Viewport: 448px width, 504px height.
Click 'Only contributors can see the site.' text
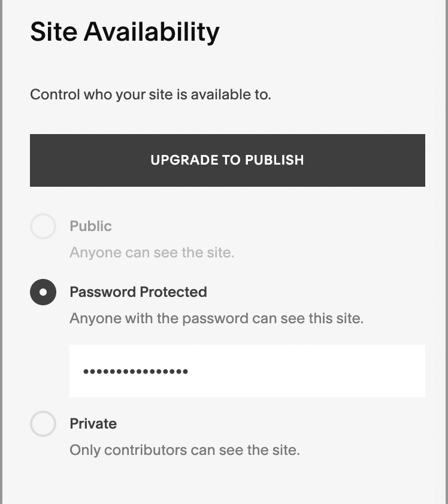click(x=184, y=450)
